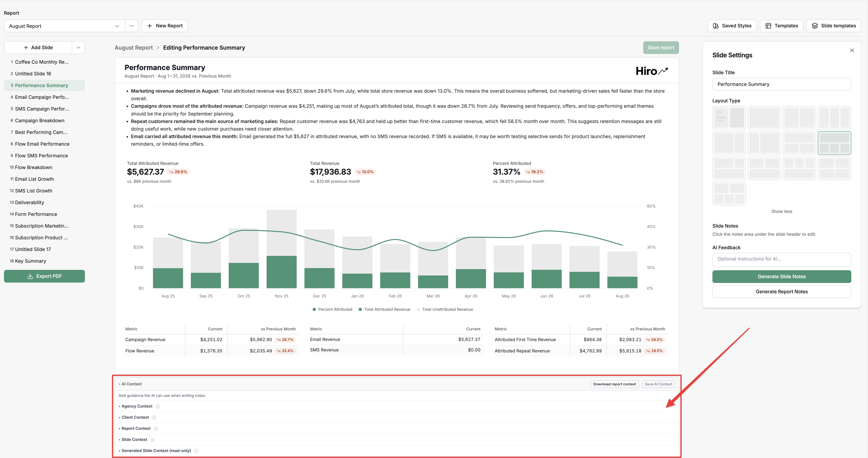Click Generate Slide Notes
This screenshot has width=868, height=458.
click(x=781, y=277)
